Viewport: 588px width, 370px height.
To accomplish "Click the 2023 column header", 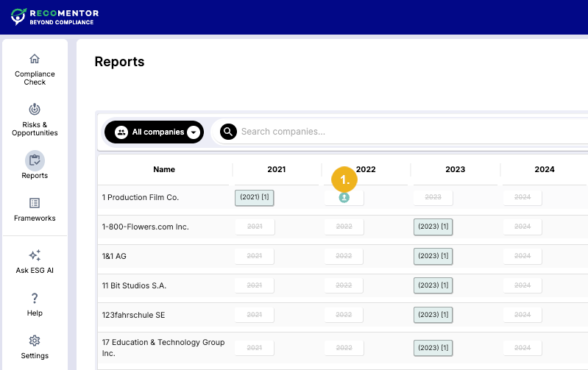I will 456,169.
